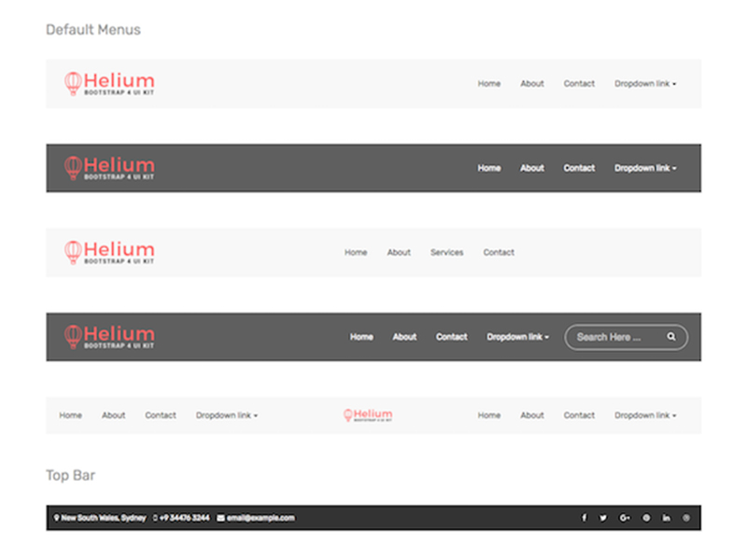Select Home in the first dark menu bar
This screenshot has height=560, width=747.
[x=489, y=168]
